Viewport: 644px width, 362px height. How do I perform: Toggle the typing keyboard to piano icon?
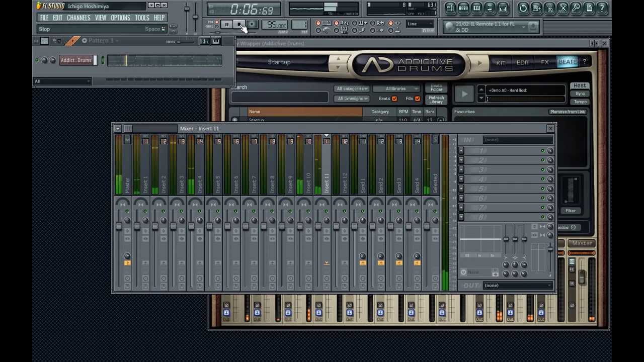point(327,23)
